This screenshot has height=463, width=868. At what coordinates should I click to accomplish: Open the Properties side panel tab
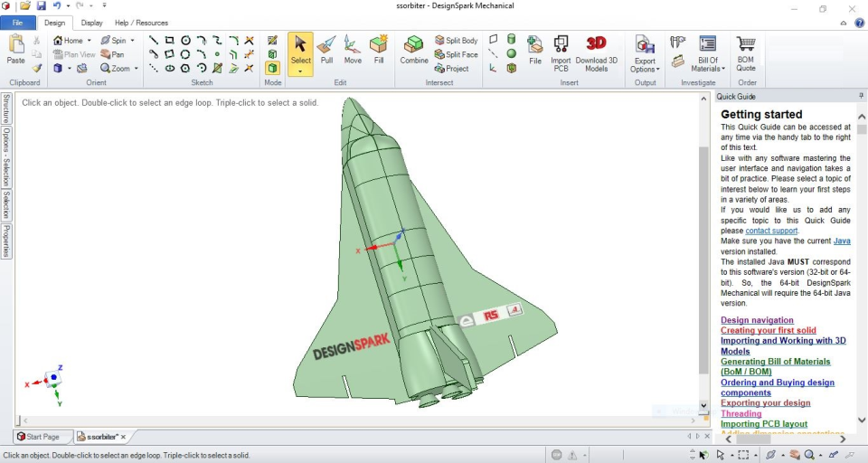point(6,241)
